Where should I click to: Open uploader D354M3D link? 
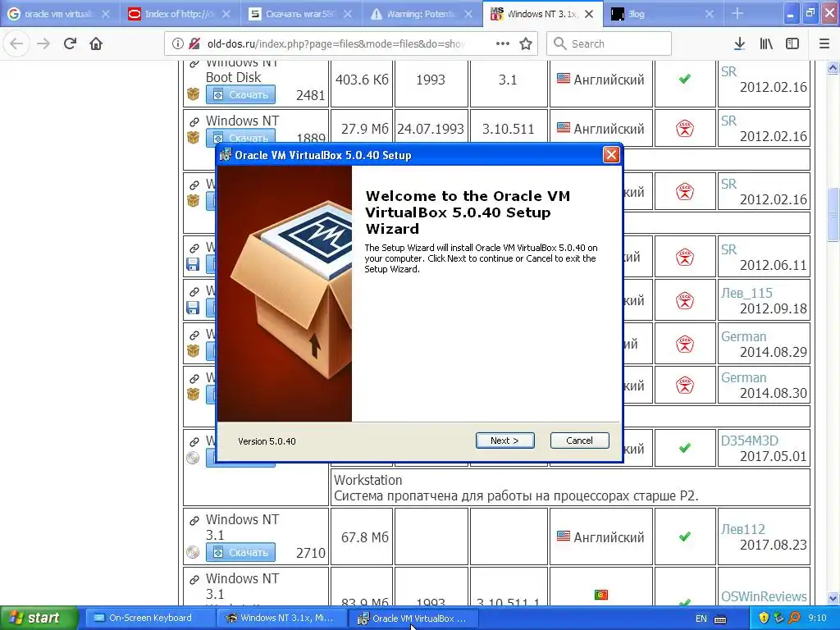[750, 441]
